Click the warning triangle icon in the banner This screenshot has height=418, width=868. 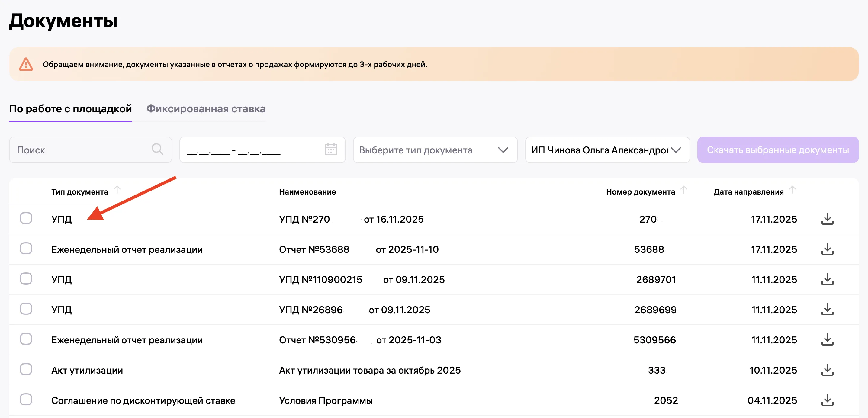coord(26,64)
